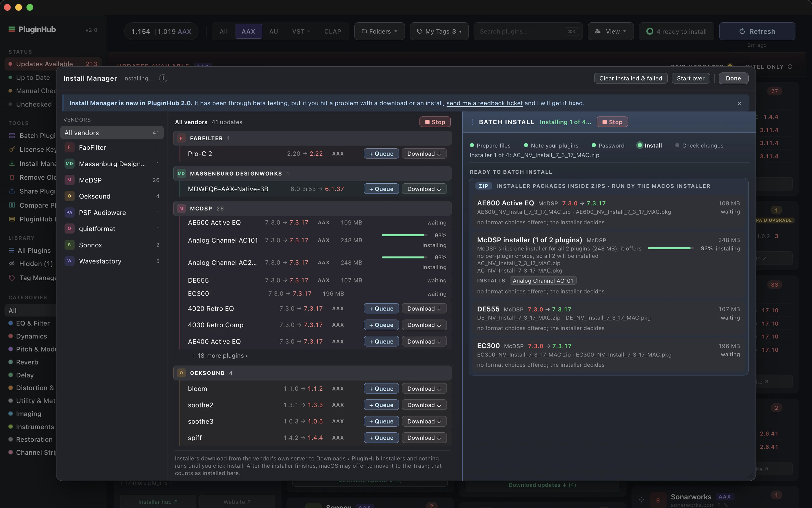812x508 pixels.
Task: Click the Install Manager window resize handle
Action: click(750, 476)
